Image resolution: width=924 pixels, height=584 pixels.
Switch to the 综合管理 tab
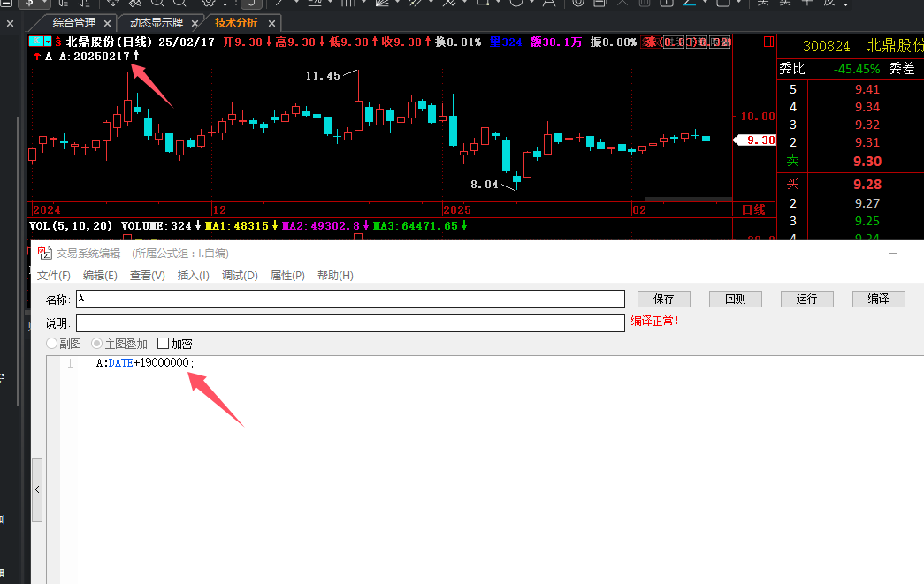click(73, 23)
